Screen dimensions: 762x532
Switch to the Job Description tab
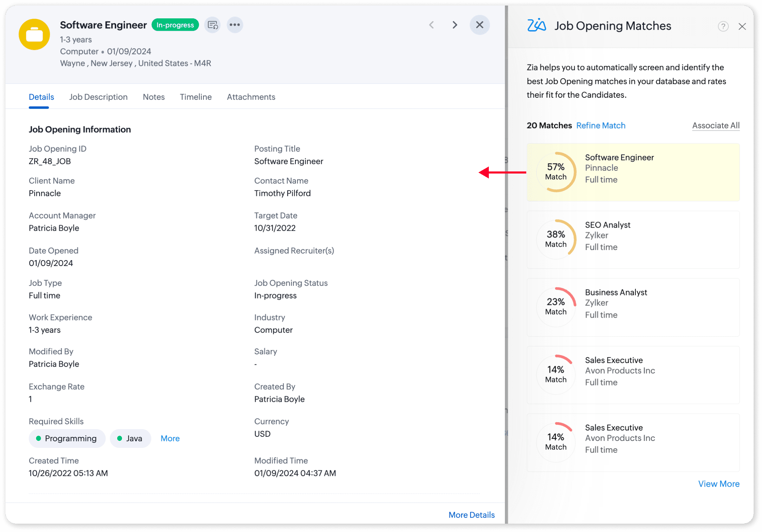click(98, 97)
